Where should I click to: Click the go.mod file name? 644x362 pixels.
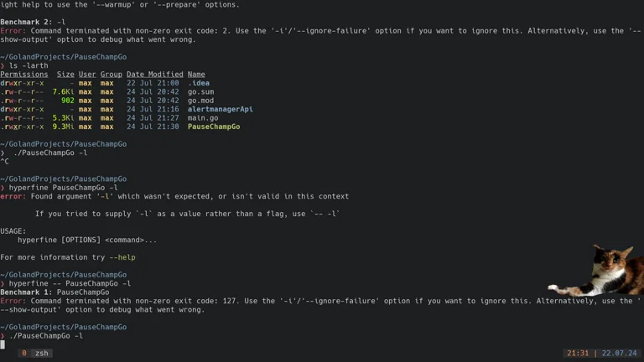tap(200, 101)
